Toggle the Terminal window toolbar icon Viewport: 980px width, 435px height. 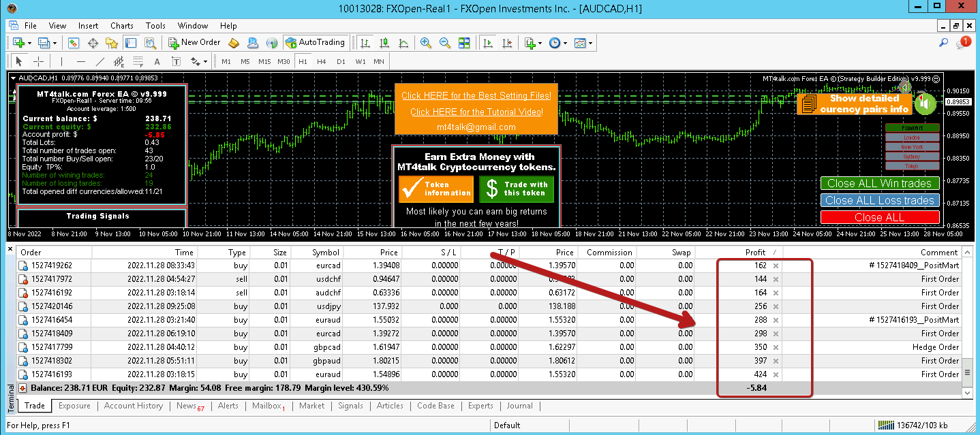[130, 43]
